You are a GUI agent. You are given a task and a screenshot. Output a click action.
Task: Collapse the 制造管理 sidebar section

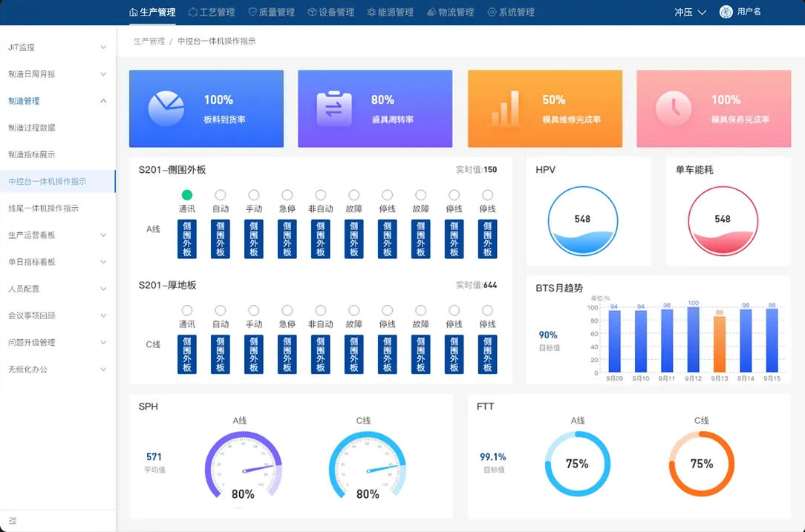pyautogui.click(x=58, y=101)
